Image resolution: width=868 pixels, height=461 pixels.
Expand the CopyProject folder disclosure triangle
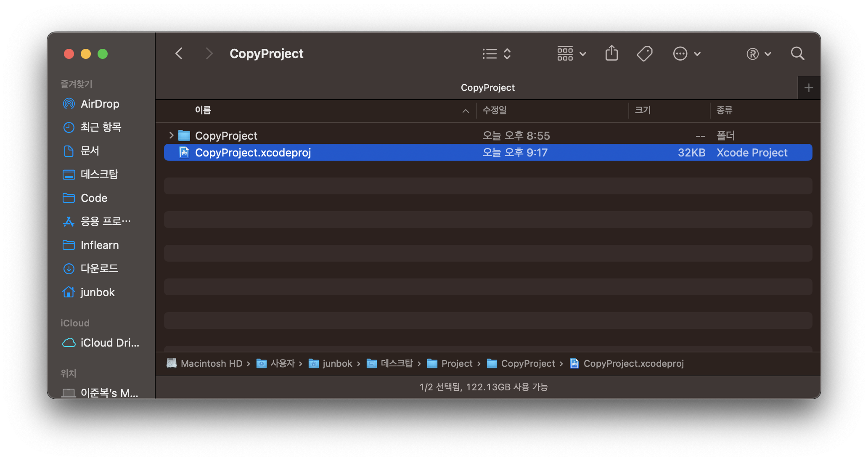tap(171, 135)
